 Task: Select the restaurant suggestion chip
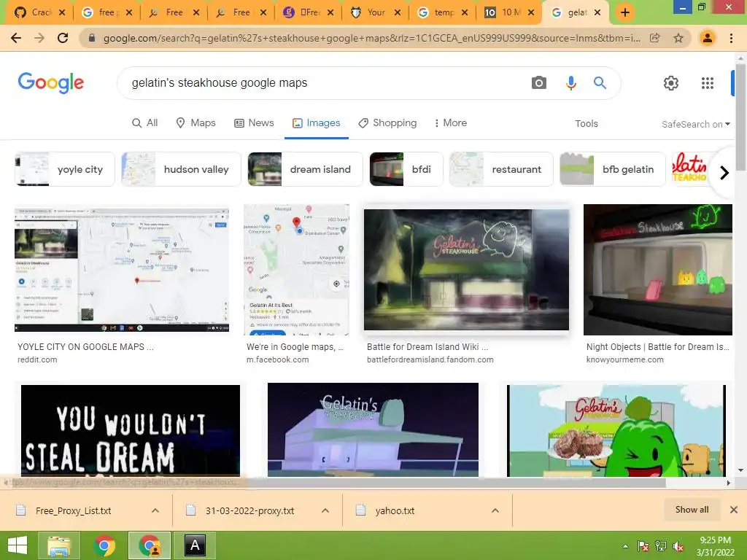point(501,169)
